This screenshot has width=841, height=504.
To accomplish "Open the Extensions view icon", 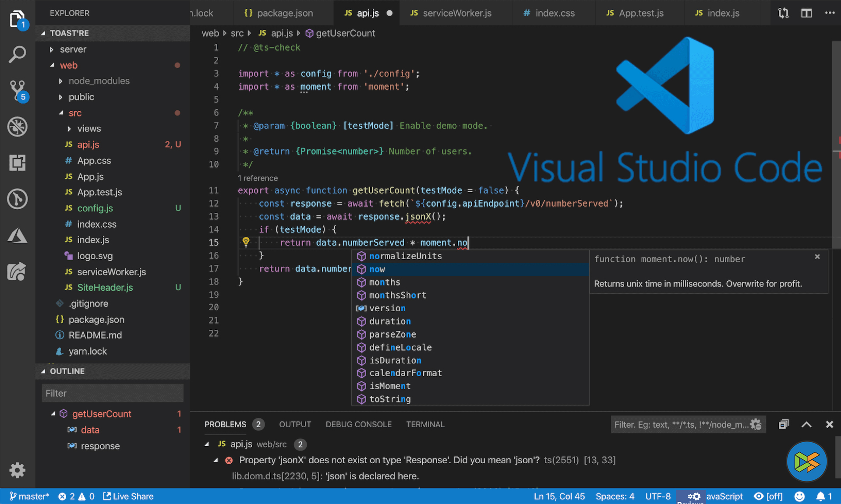I will pyautogui.click(x=18, y=163).
